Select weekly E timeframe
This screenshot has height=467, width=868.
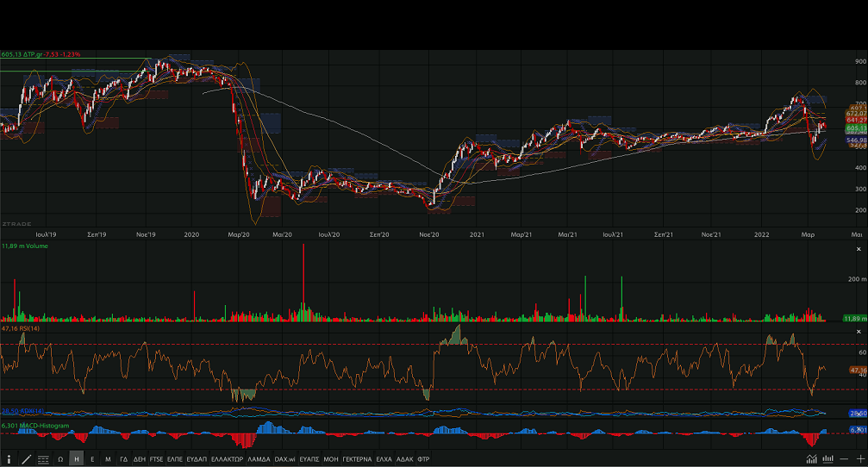click(x=92, y=458)
